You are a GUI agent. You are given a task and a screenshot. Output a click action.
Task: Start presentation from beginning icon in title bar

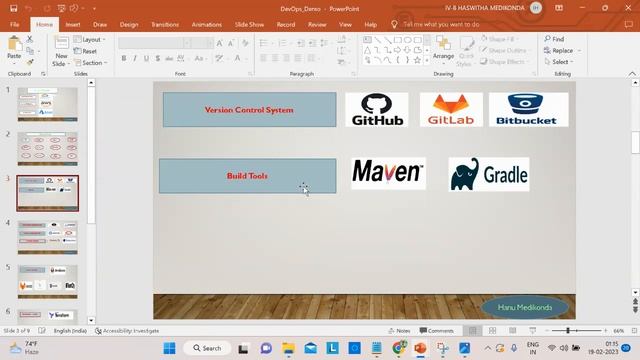point(61,8)
